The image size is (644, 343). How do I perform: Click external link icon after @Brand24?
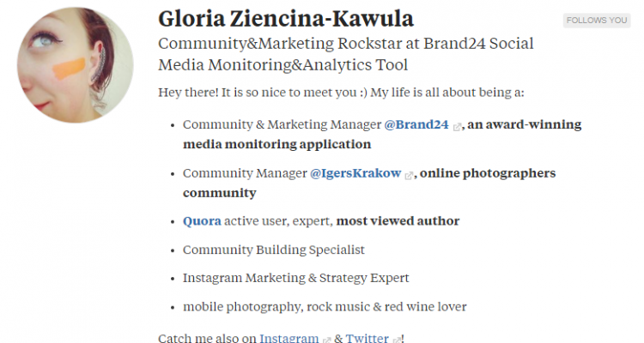click(x=458, y=126)
